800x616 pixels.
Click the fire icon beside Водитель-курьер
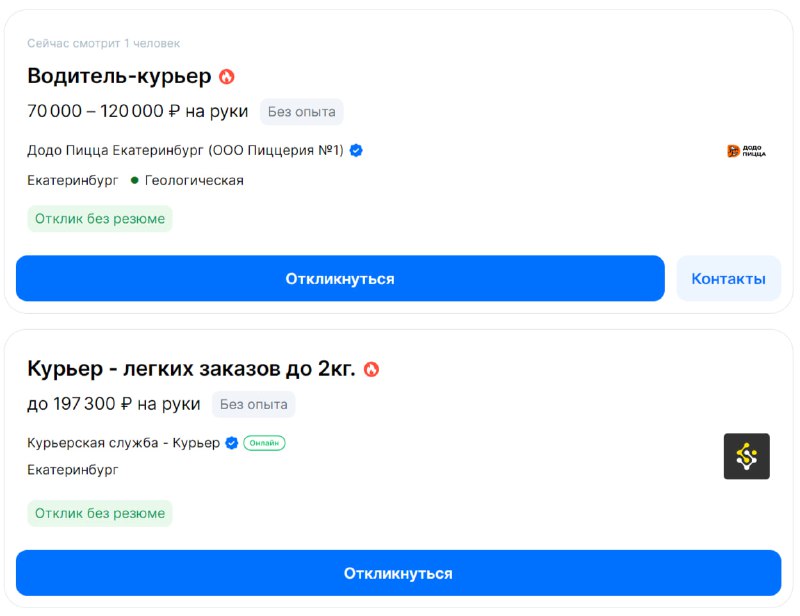click(x=227, y=77)
